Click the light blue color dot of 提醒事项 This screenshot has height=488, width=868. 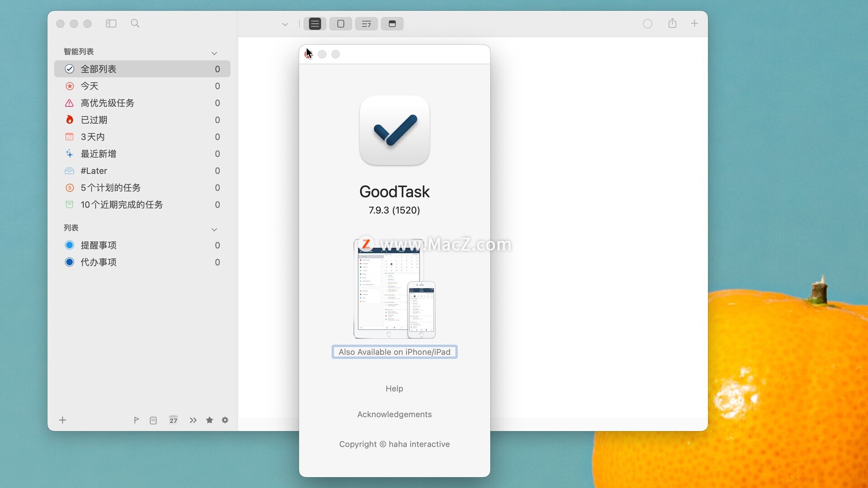69,245
